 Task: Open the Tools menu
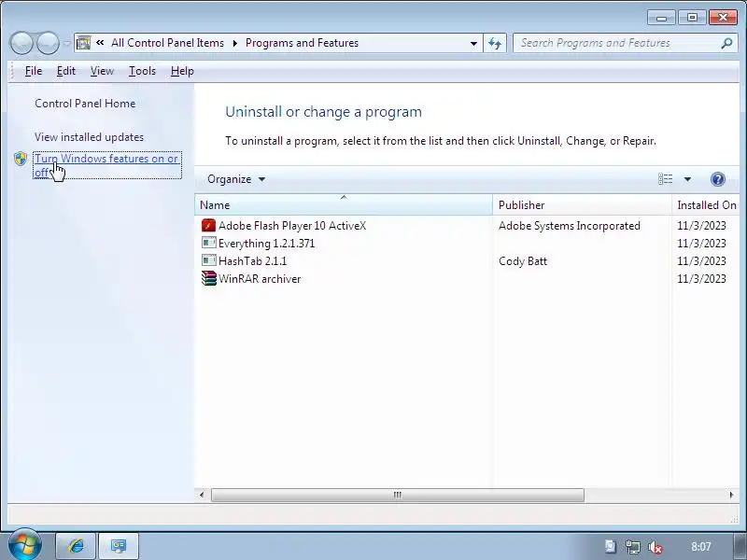tap(142, 71)
